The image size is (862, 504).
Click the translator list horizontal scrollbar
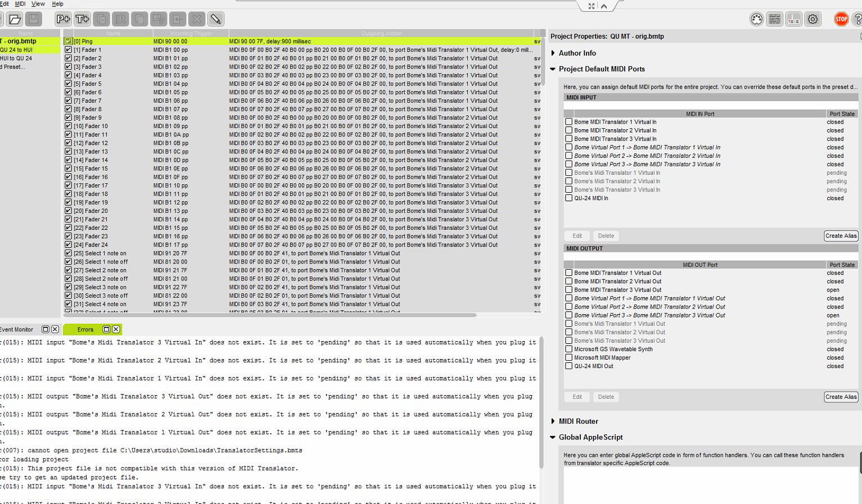click(x=270, y=315)
